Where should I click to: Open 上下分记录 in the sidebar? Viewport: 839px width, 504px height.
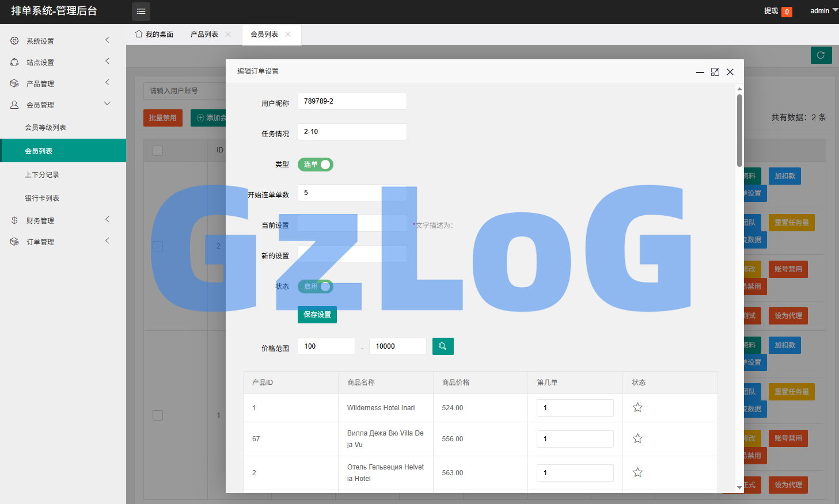(x=42, y=175)
